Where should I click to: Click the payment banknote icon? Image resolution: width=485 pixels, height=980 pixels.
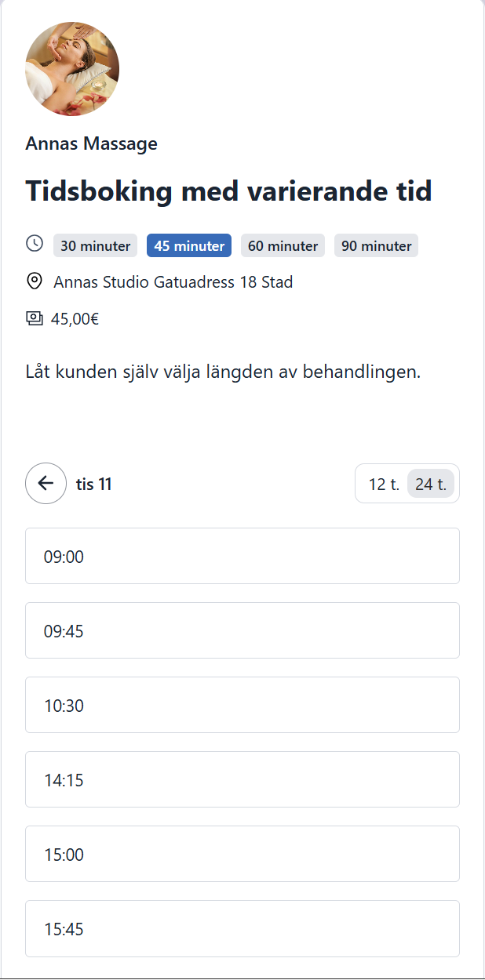pos(35,318)
